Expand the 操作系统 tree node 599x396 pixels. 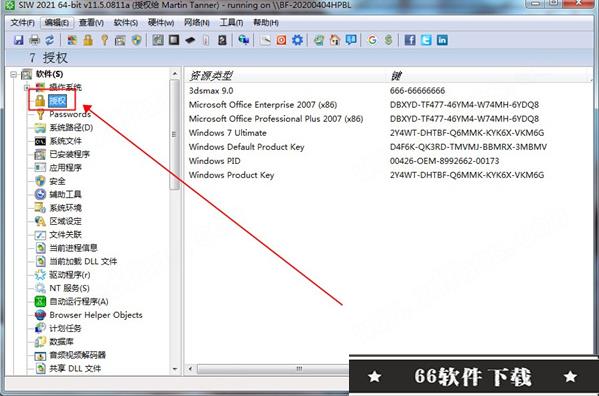[27, 87]
